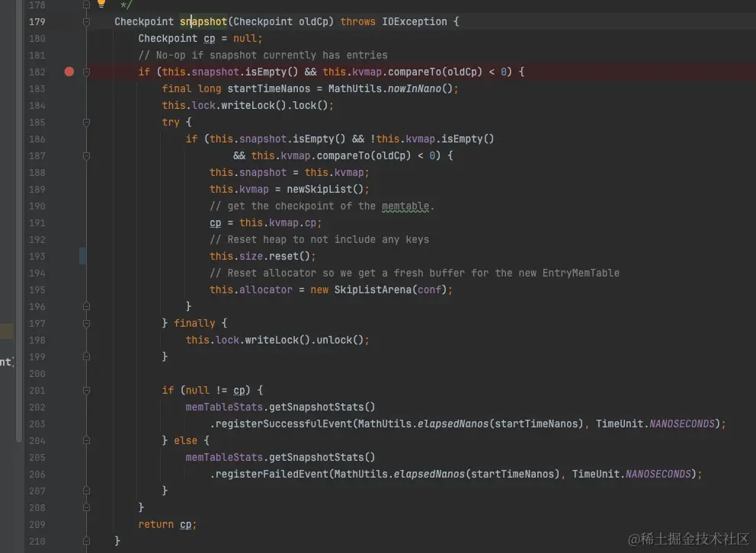Click writeLock().lock() on line 184
Screen dimensions: 756x553
(274, 105)
